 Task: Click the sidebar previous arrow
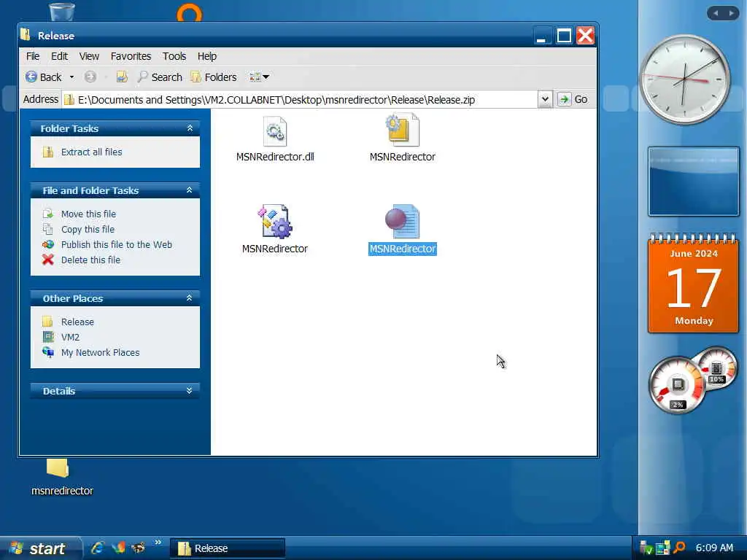pyautogui.click(x=715, y=13)
